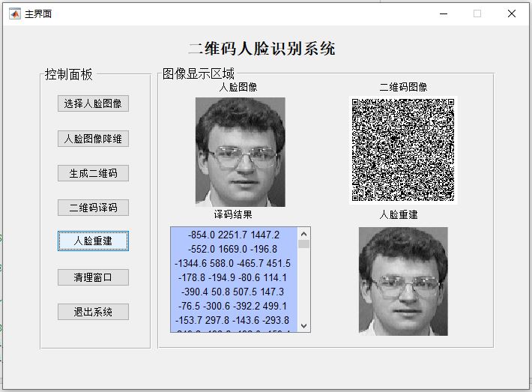This screenshot has width=532, height=392.
Task: Generate QR code with 生成二维码
Action: [93, 173]
